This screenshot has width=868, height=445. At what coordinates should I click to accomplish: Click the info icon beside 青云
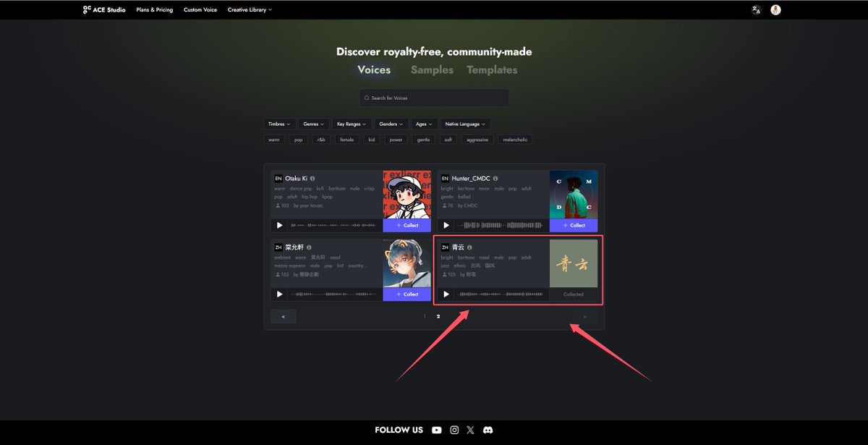tap(469, 247)
